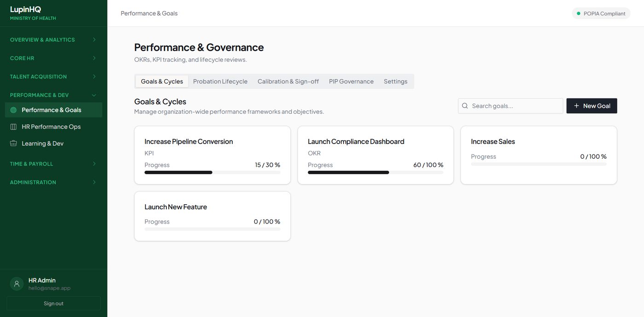Screen dimensions: 644x317
Task: Click the 60 / 100 % progress value
Action: coord(428,165)
